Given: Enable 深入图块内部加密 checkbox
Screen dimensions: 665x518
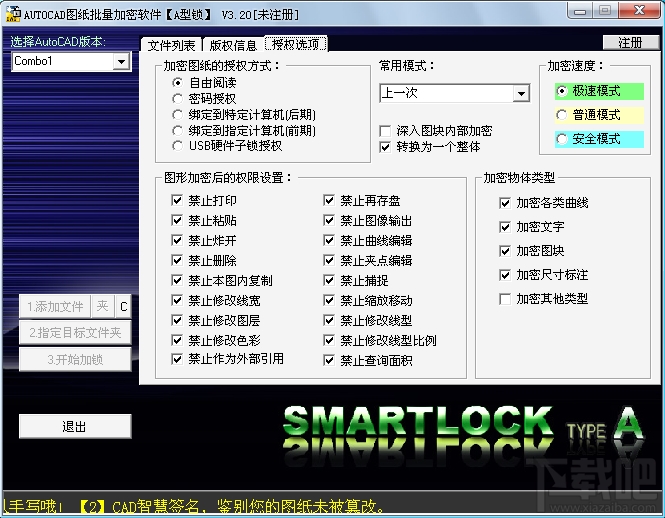Looking at the screenshot, I should pos(385,131).
